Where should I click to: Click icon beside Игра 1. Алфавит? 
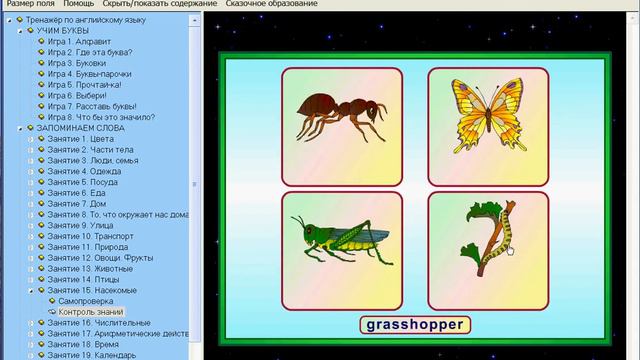41,41
